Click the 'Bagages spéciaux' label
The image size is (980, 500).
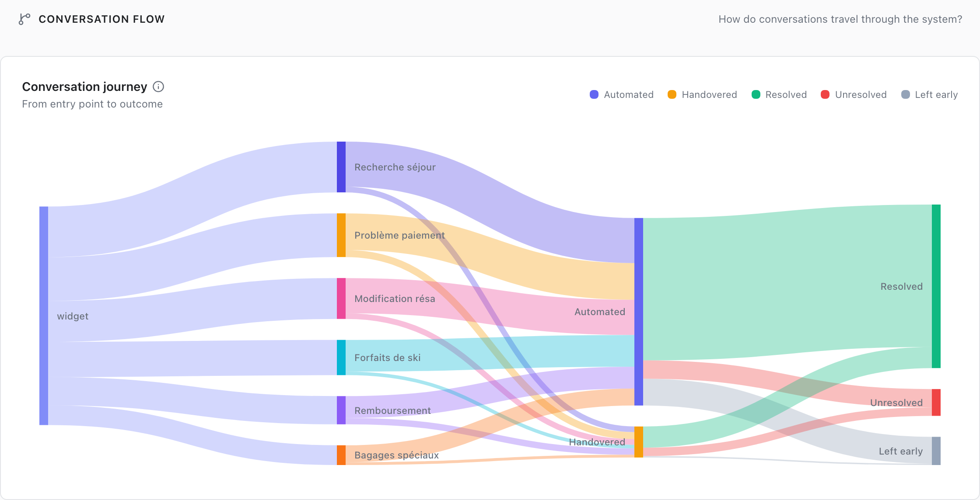click(x=396, y=455)
